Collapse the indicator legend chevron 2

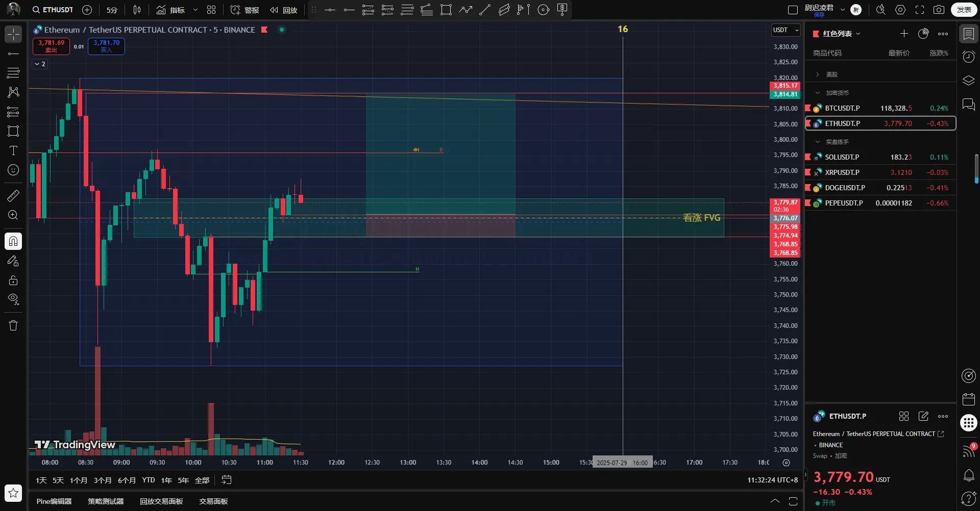click(40, 64)
